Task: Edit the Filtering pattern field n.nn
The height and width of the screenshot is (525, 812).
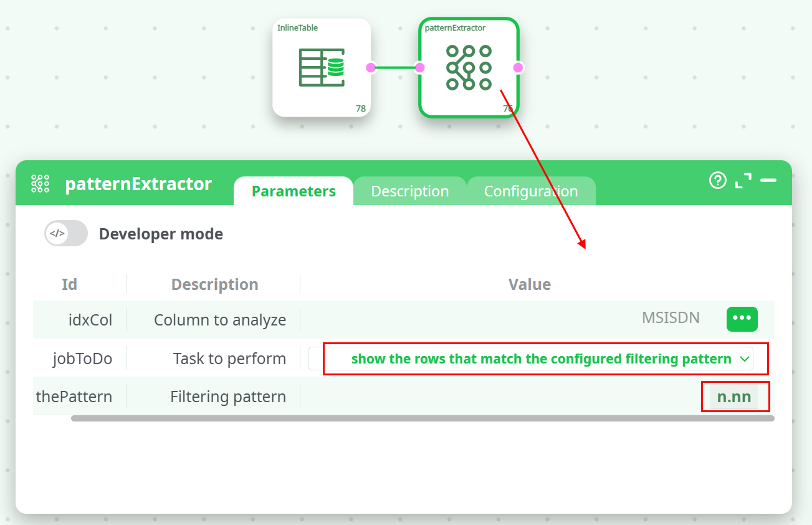Action: click(733, 397)
